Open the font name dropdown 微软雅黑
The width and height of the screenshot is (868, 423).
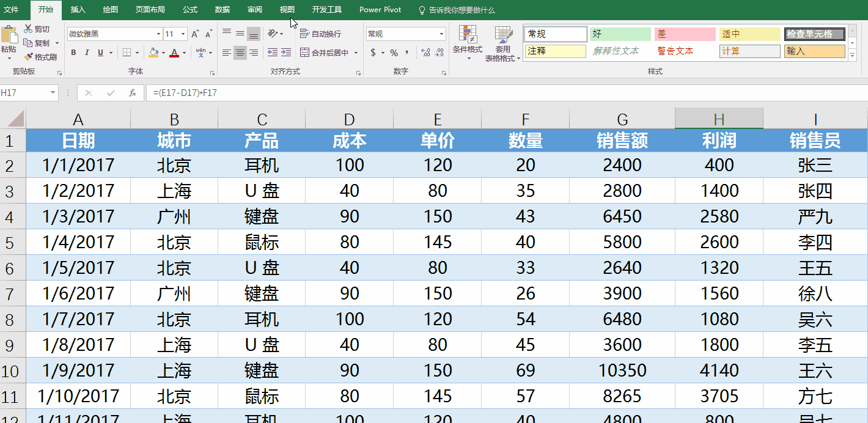pos(158,34)
